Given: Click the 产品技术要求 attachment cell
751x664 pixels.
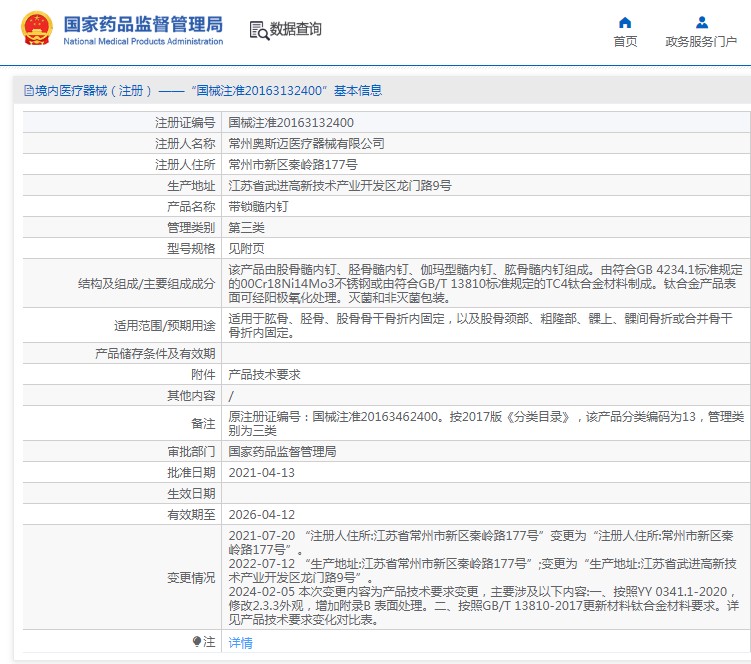Looking at the screenshot, I should pos(486,375).
